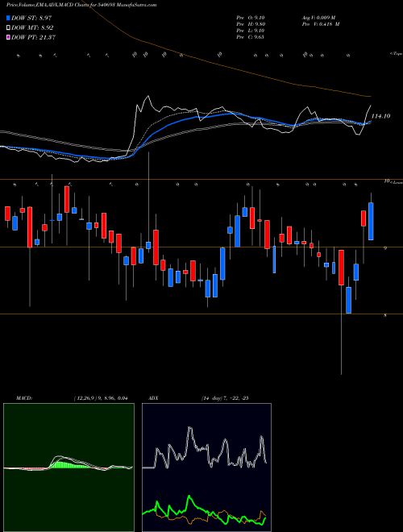The image size is (403, 532).
Task: Click the price axis label 8
Action: point(385,315)
